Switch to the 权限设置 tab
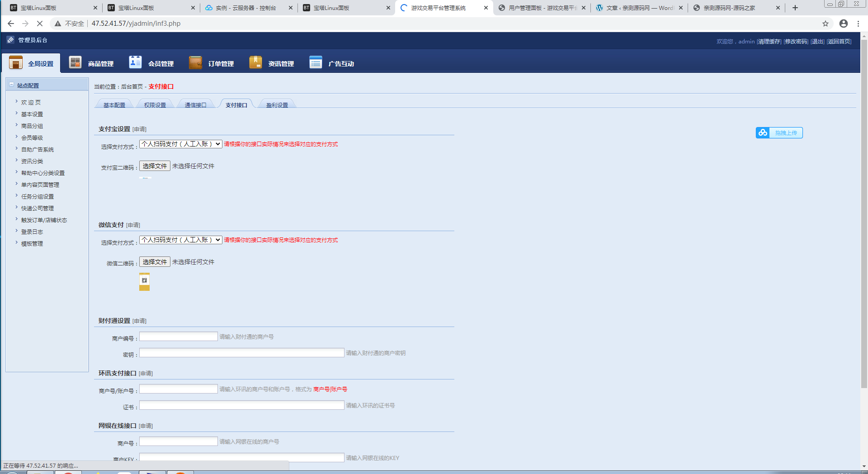Screen dimensions: 868x474 pyautogui.click(x=155, y=105)
